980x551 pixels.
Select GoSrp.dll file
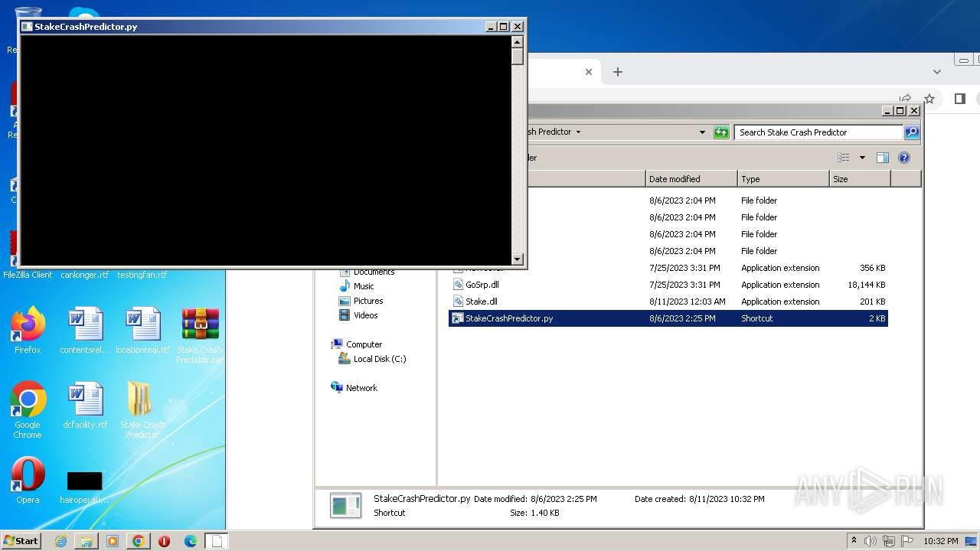point(475,285)
